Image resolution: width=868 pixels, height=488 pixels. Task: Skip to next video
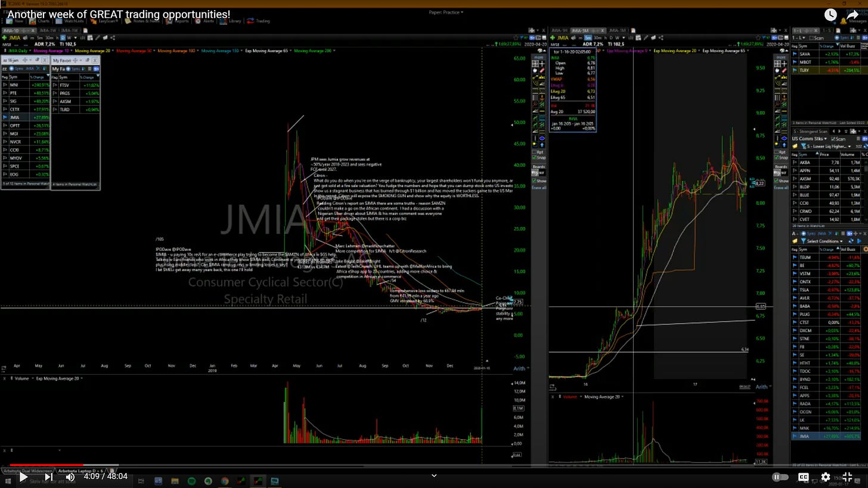click(49, 477)
